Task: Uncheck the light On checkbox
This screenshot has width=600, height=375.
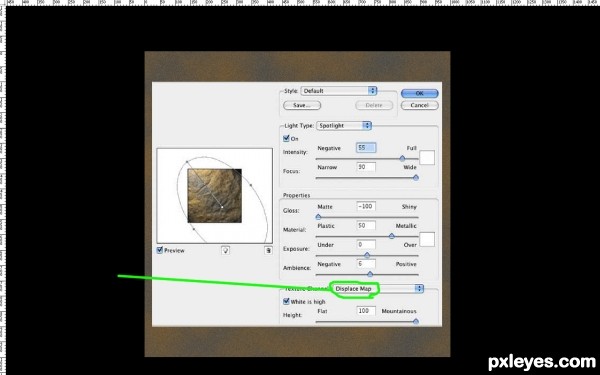Action: coord(286,138)
